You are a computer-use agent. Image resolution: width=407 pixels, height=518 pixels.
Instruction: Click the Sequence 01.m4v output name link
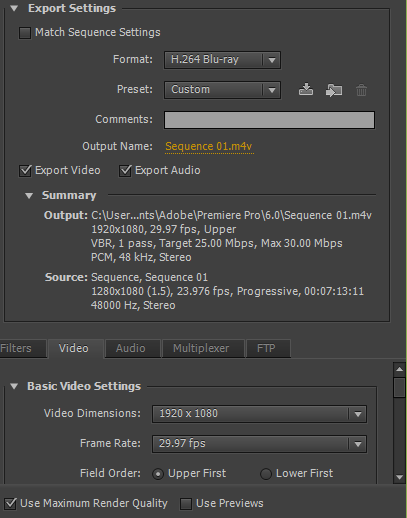click(x=209, y=146)
